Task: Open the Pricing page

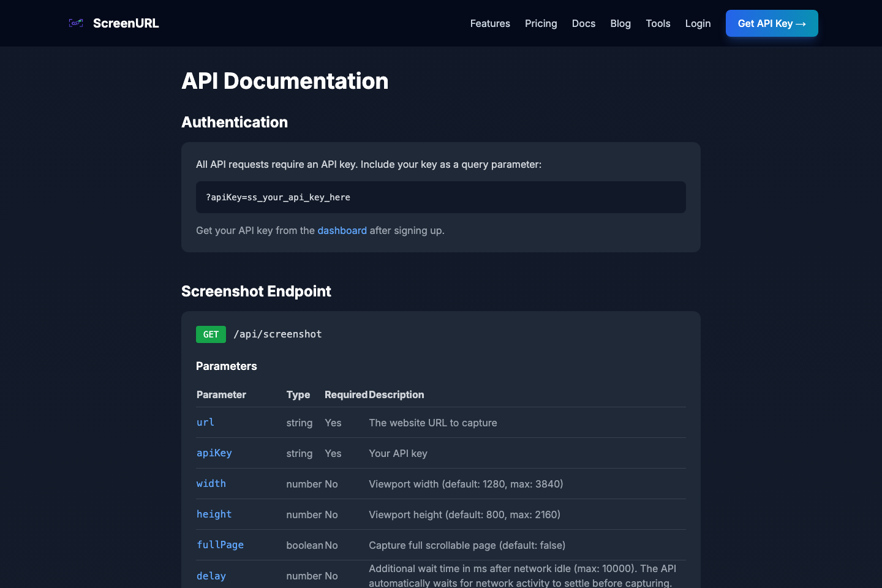Action: pyautogui.click(x=541, y=23)
